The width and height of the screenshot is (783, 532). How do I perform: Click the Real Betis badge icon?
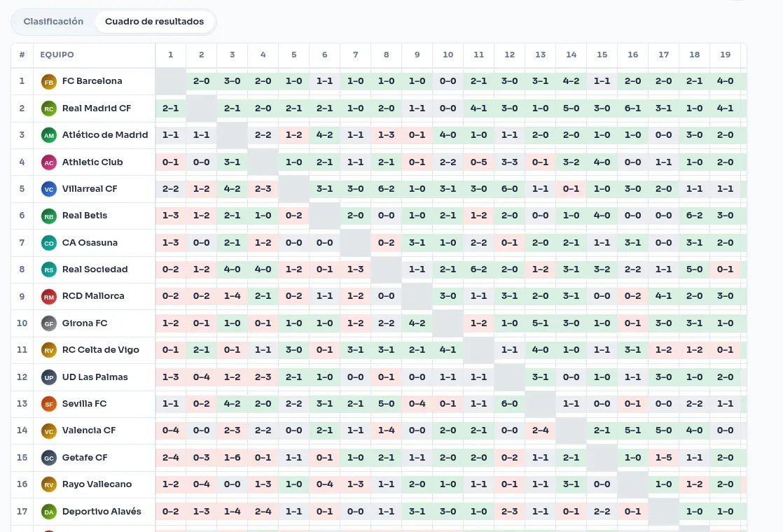pos(49,216)
